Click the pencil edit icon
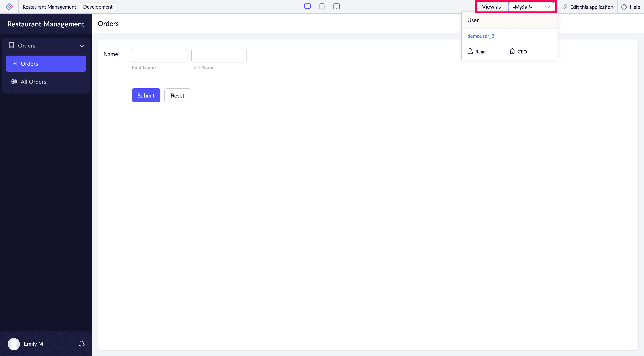The image size is (644, 356). pyautogui.click(x=565, y=7)
